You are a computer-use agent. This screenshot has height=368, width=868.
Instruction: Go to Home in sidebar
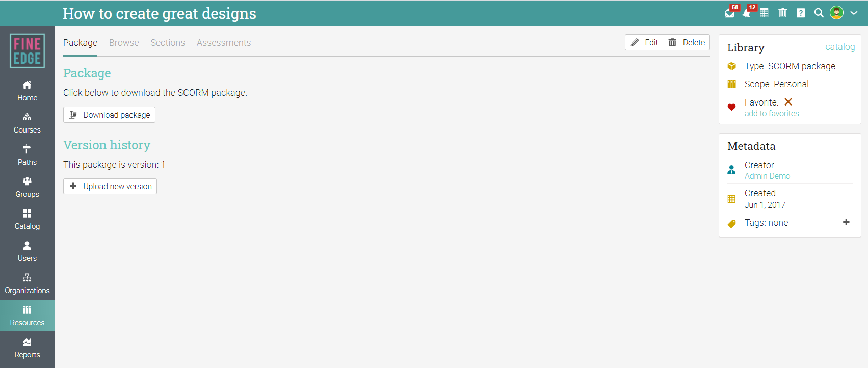tap(27, 91)
